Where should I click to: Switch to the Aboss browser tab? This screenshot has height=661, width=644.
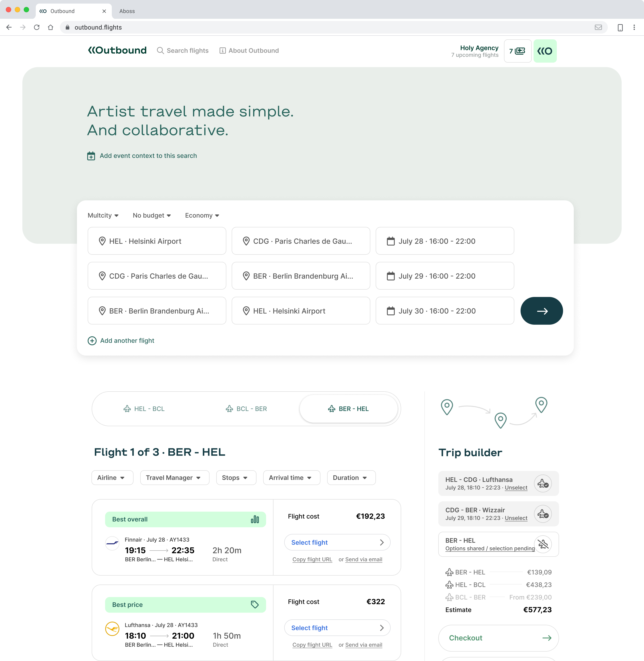[x=127, y=11]
